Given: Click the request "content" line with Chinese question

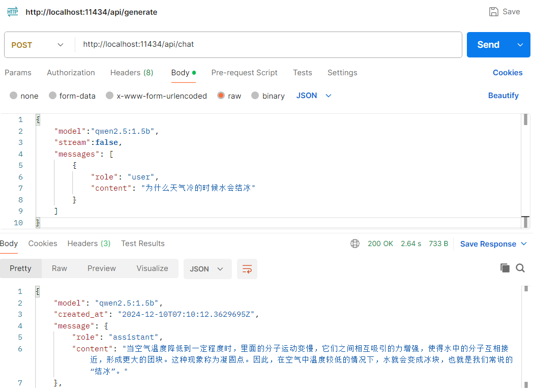Looking at the screenshot, I should pyautogui.click(x=173, y=188).
